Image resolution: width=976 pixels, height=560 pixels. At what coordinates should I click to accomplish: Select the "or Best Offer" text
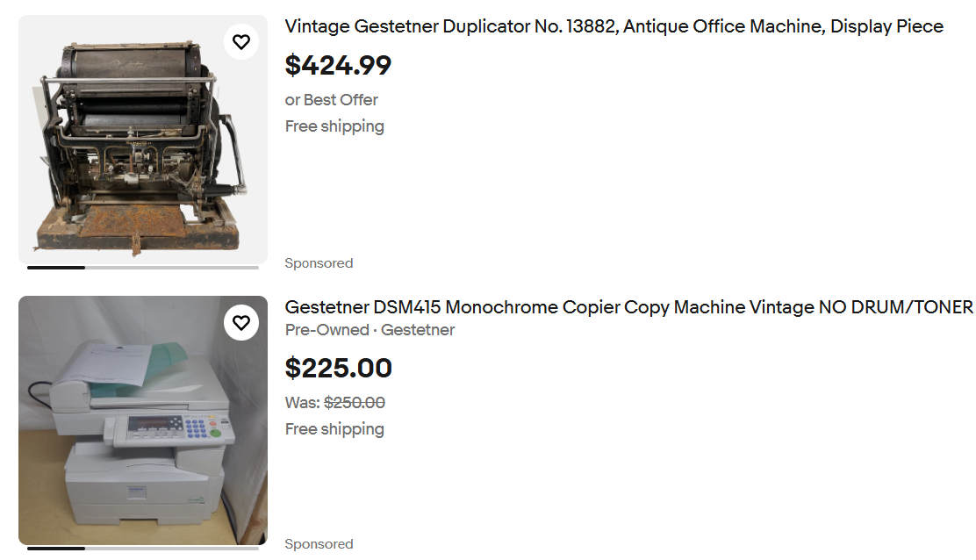331,99
